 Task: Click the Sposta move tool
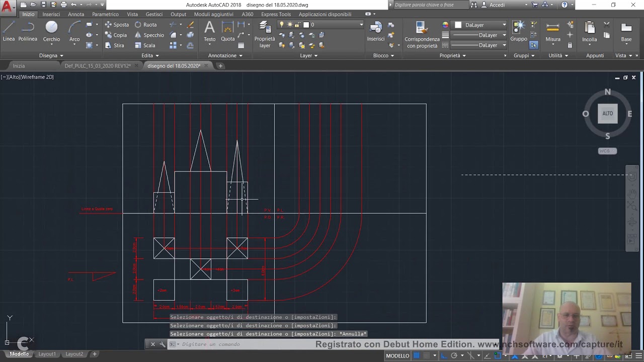(x=117, y=25)
